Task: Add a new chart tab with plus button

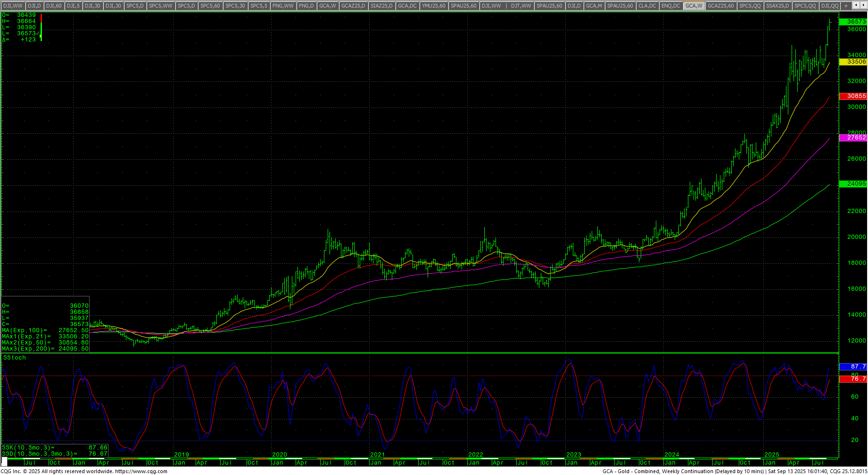Action: [846, 6]
